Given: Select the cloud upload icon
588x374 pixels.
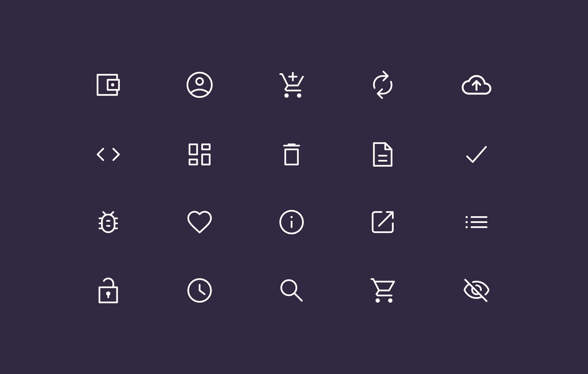Looking at the screenshot, I should (476, 84).
